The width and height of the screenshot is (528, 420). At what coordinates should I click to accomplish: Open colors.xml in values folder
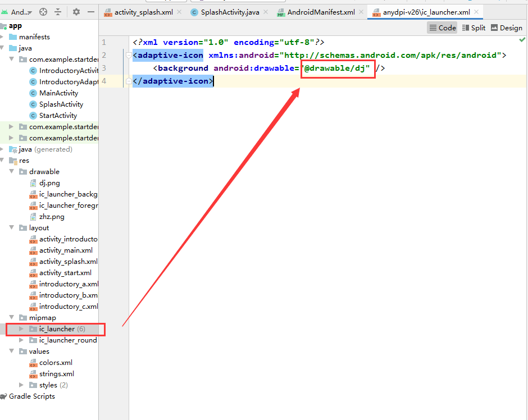point(56,363)
